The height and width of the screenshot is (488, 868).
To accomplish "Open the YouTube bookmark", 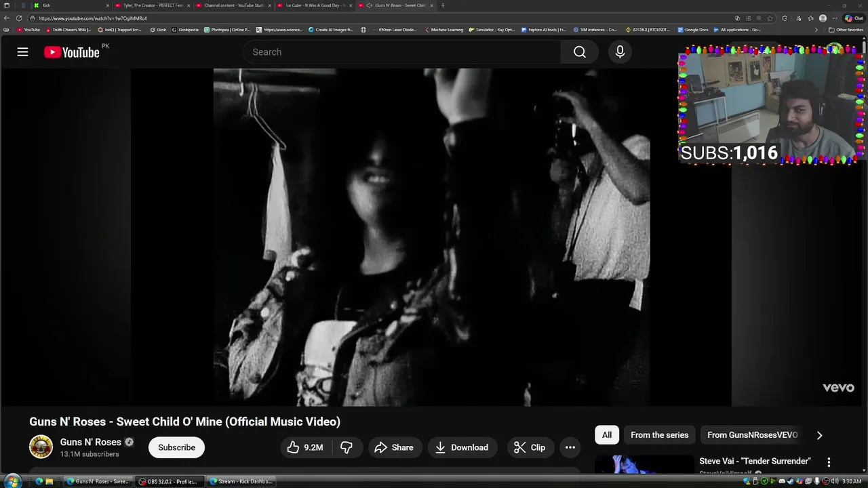I will click(x=28, y=30).
